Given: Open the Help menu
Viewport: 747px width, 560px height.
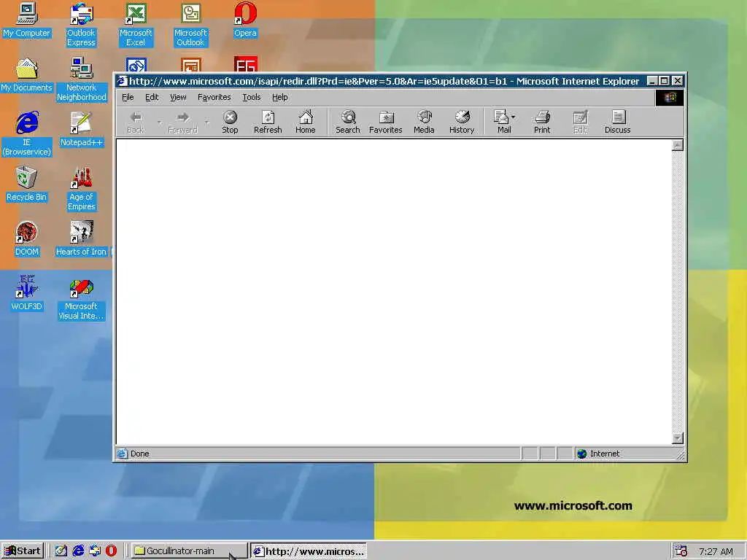Looking at the screenshot, I should tap(279, 97).
